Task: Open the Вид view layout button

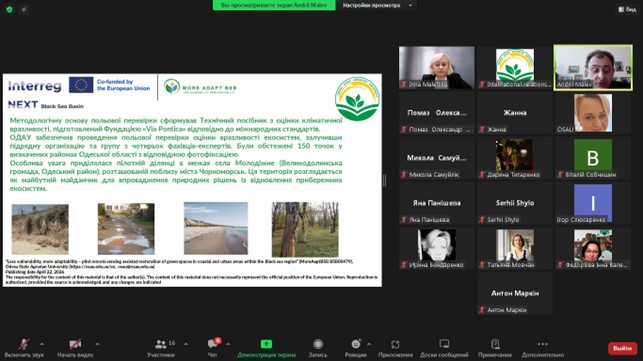Action: 627,9
